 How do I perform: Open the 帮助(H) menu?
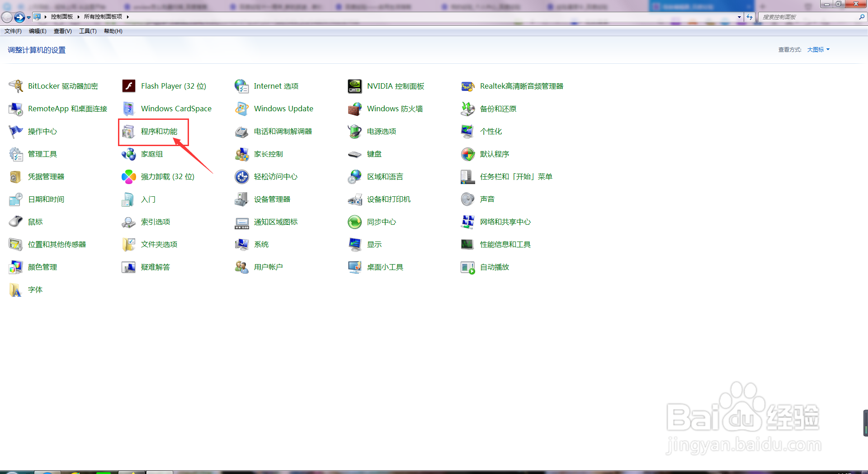[x=113, y=31]
